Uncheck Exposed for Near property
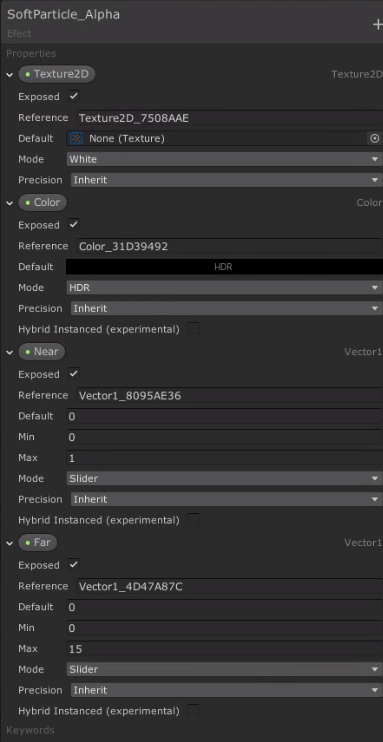 click(x=74, y=374)
